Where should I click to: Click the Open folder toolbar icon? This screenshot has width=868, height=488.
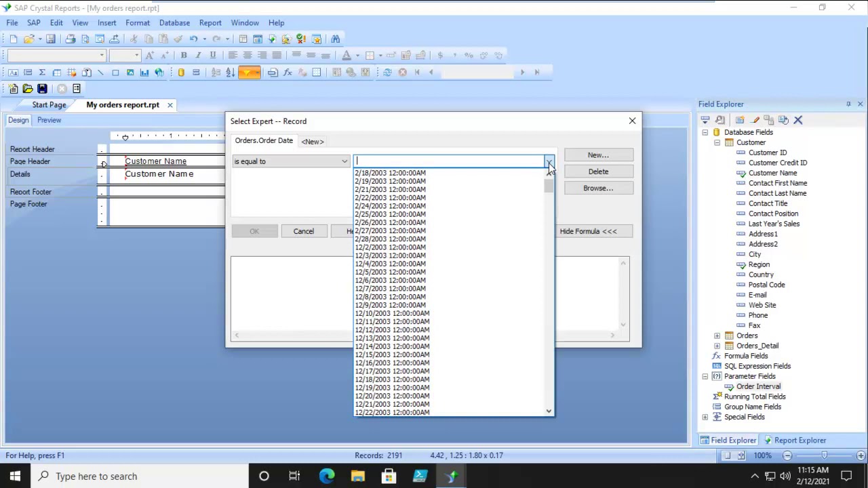[28, 39]
